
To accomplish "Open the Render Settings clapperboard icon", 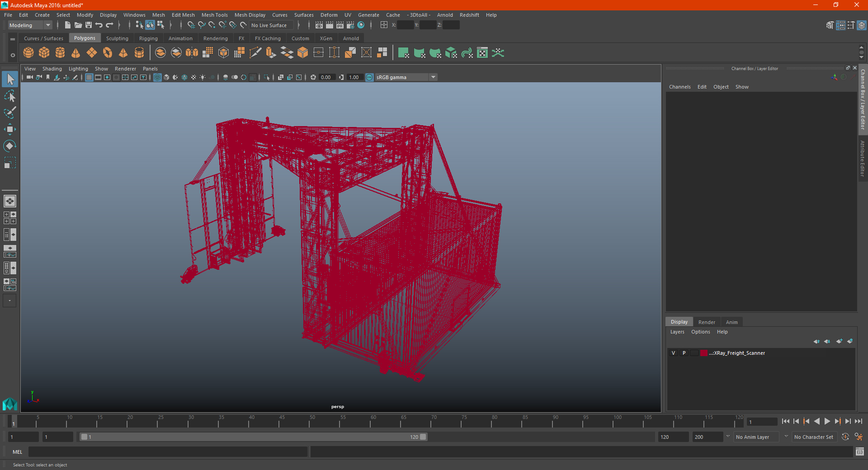I will coord(350,25).
